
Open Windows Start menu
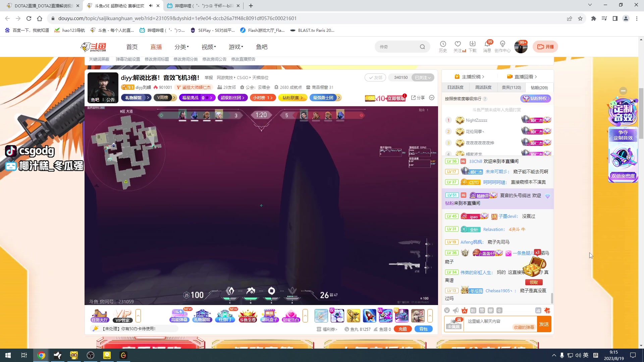pyautogui.click(x=8, y=355)
